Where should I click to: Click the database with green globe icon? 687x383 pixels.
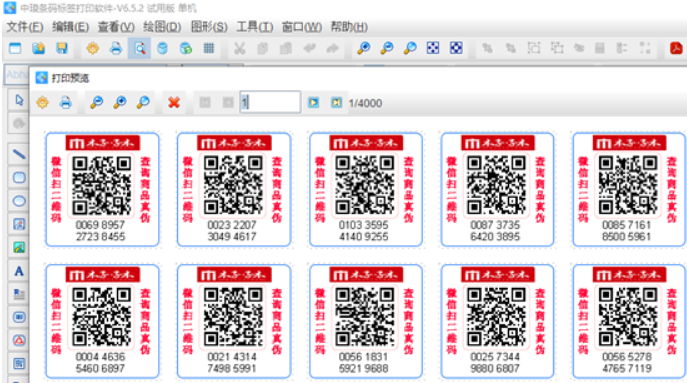pyautogui.click(x=186, y=48)
